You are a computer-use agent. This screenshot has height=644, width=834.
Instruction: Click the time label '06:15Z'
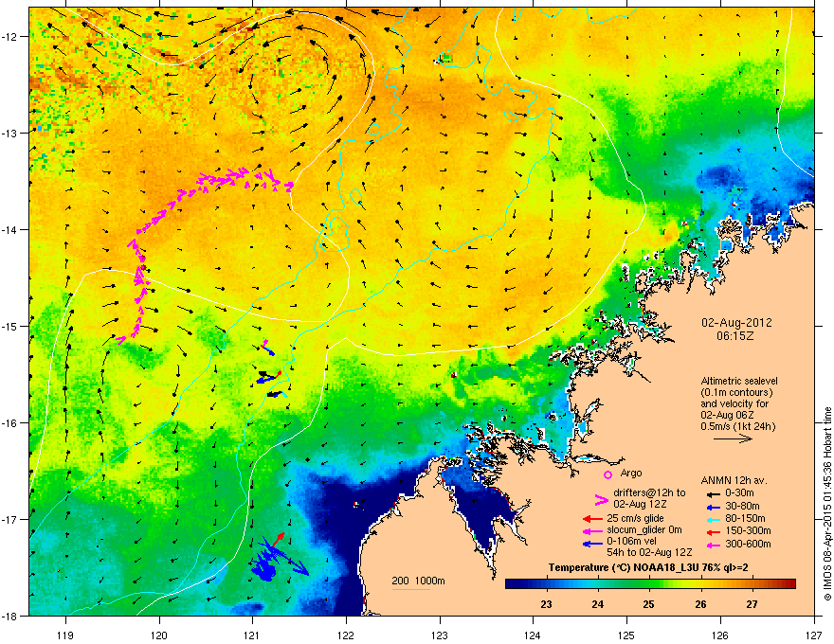pyautogui.click(x=735, y=336)
